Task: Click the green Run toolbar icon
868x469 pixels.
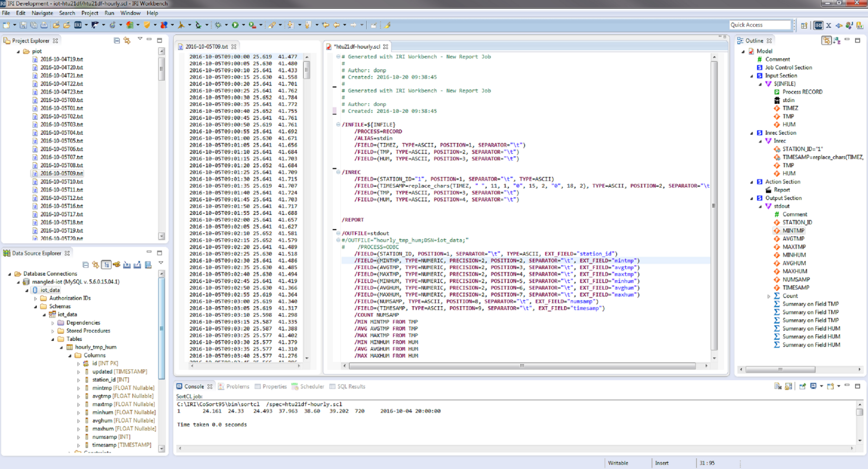Action: [235, 25]
